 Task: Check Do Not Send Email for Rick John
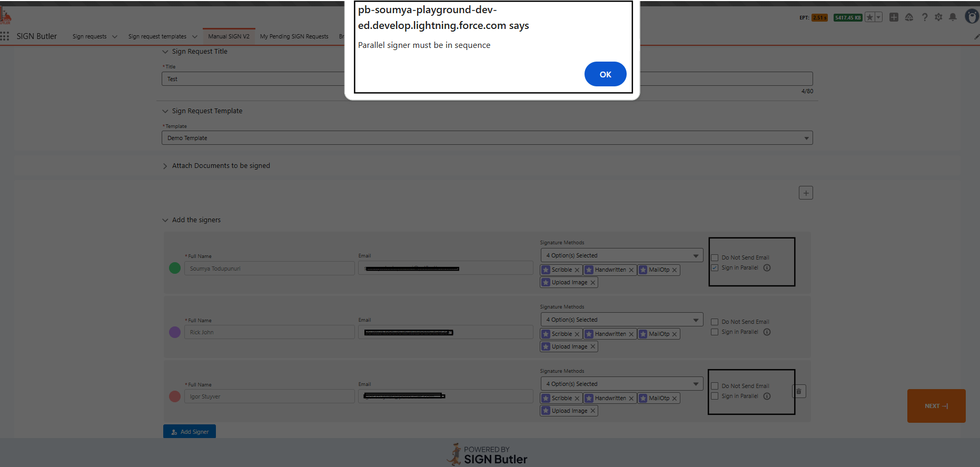point(715,322)
